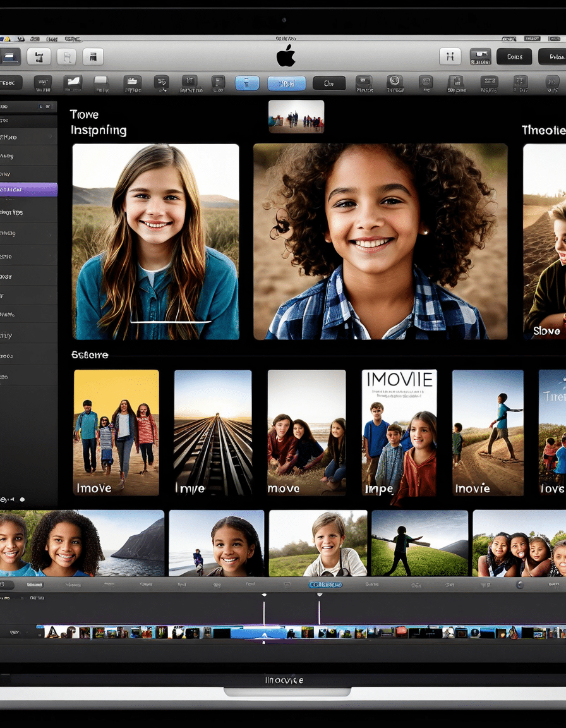Click the round circle icon in the second toolbar row
566x728 pixels.
[x=395, y=80]
